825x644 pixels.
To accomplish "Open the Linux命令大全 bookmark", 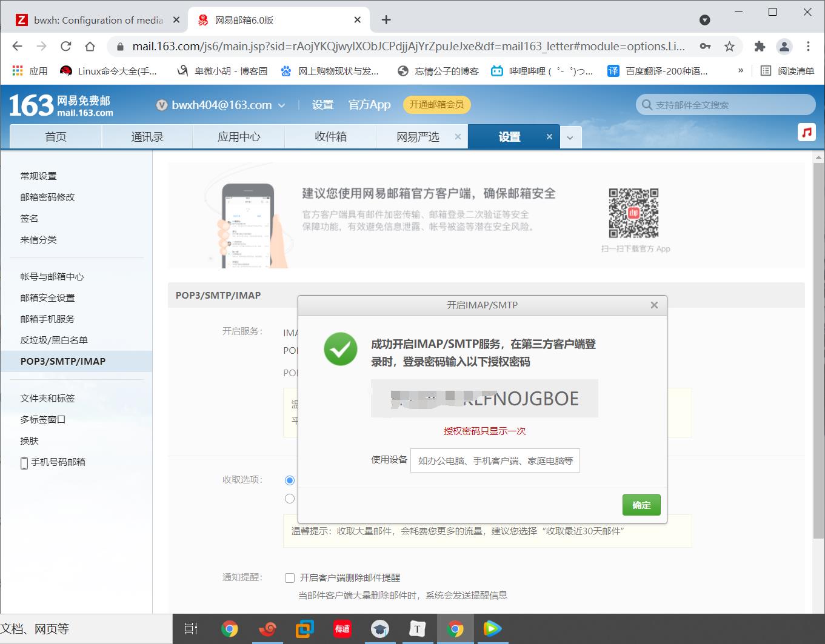I will point(109,71).
